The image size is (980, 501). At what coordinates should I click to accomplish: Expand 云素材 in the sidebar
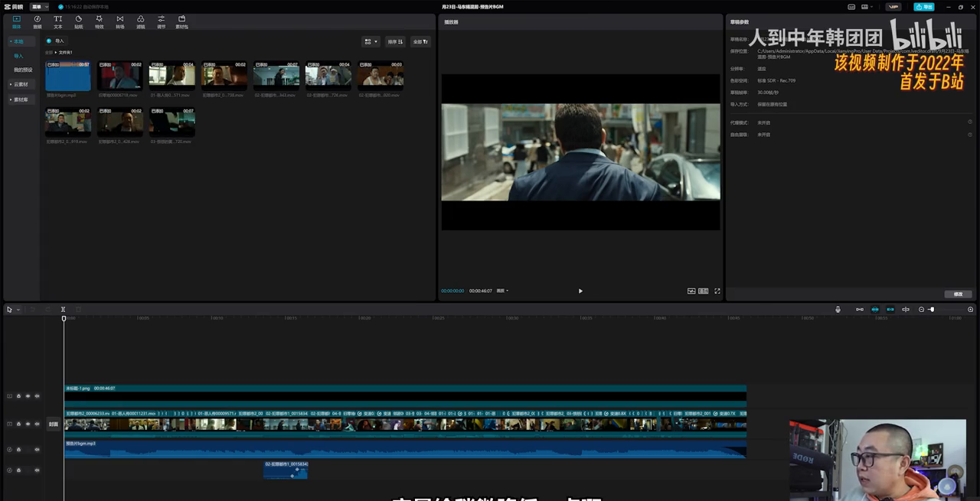click(x=21, y=84)
